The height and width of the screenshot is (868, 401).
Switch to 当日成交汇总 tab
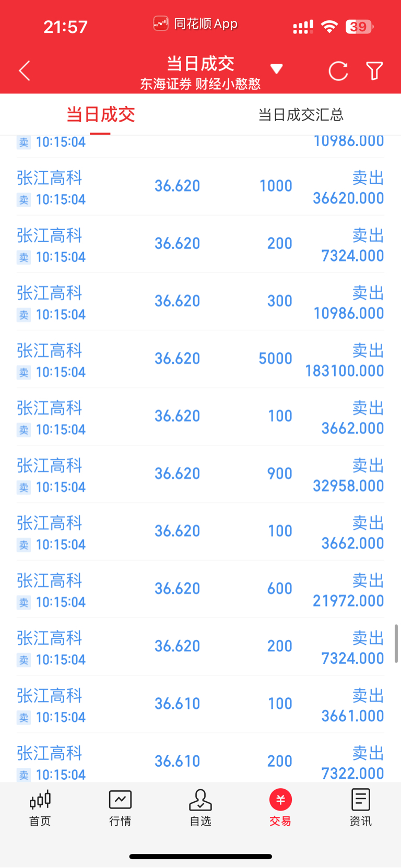tap(301, 115)
